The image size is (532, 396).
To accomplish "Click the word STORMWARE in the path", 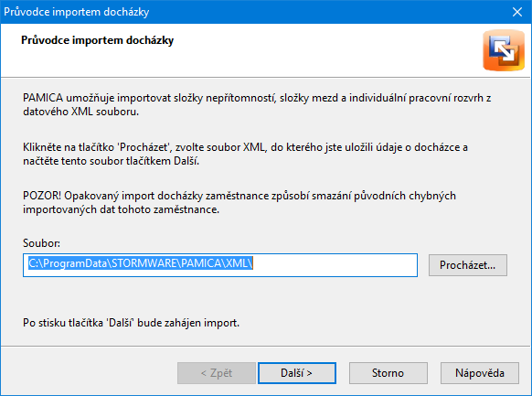I will (x=144, y=263).
